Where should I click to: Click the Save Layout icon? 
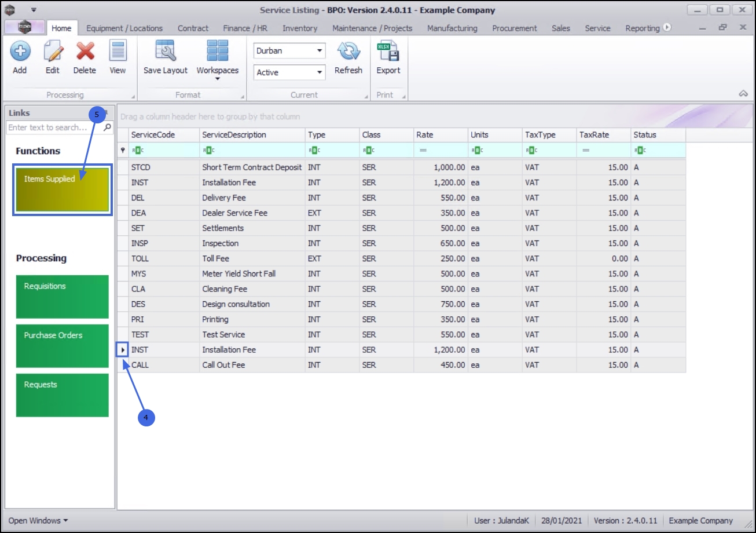coord(166,52)
